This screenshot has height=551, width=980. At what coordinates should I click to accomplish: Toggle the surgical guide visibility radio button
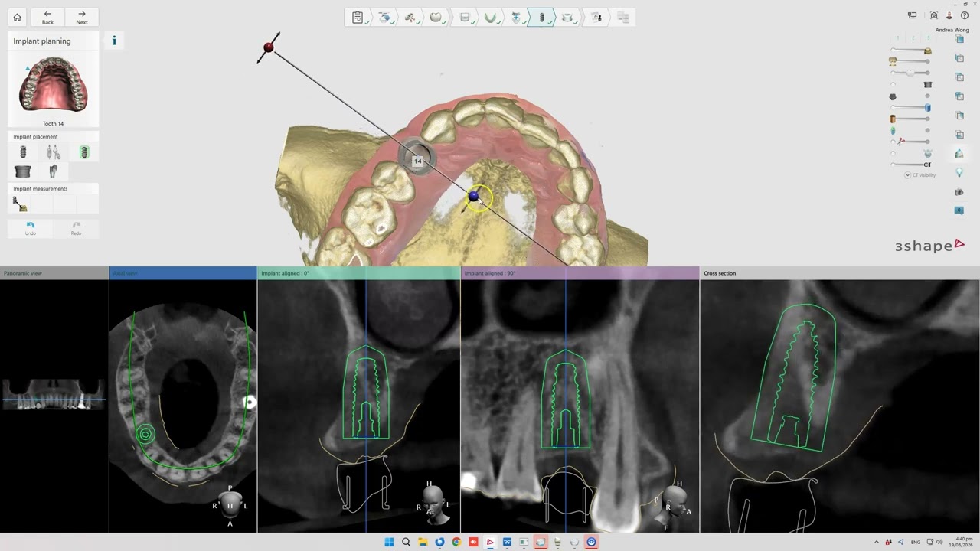tap(893, 153)
